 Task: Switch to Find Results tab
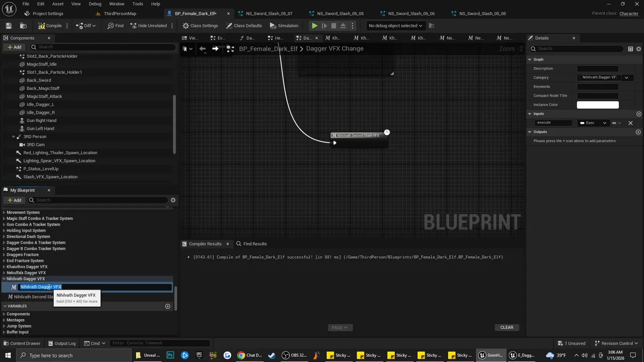tap(252, 244)
